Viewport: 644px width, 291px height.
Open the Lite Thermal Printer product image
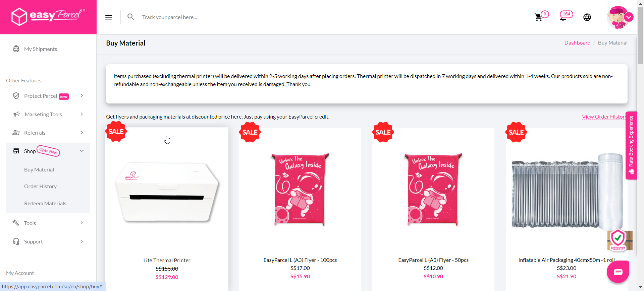[x=167, y=192]
